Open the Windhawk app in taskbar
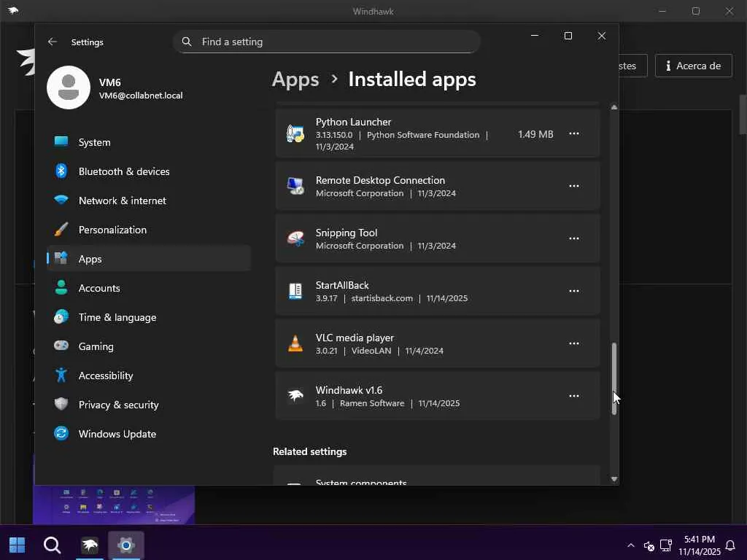This screenshot has width=747, height=560. (x=90, y=545)
